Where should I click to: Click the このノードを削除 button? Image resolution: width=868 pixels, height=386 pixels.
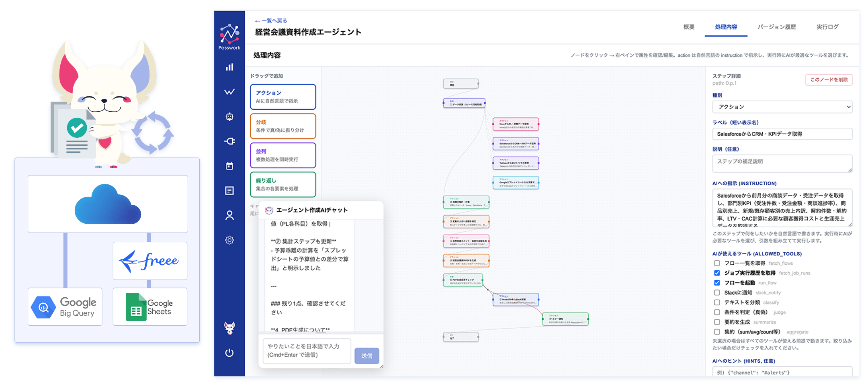(x=829, y=80)
